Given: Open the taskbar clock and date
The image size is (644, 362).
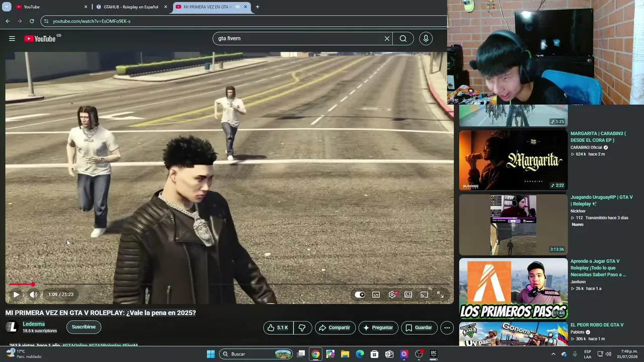Looking at the screenshot, I should tap(627, 354).
